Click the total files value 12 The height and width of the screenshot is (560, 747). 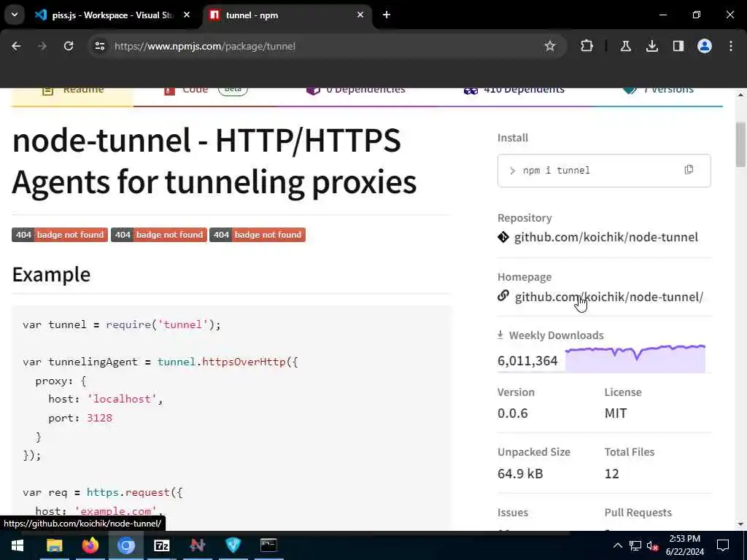click(x=612, y=473)
